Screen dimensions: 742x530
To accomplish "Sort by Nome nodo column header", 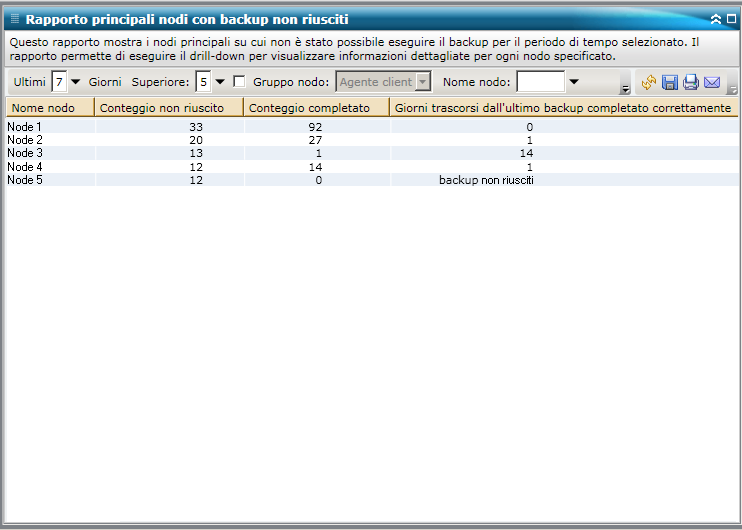I will [x=50, y=107].
